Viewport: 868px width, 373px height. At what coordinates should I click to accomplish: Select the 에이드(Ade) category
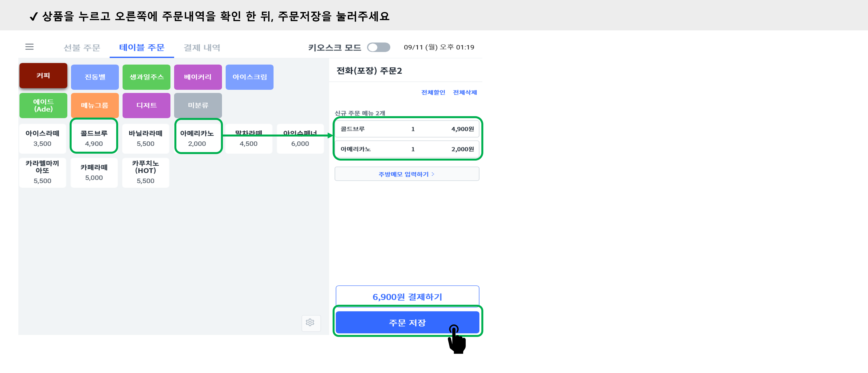(x=43, y=105)
